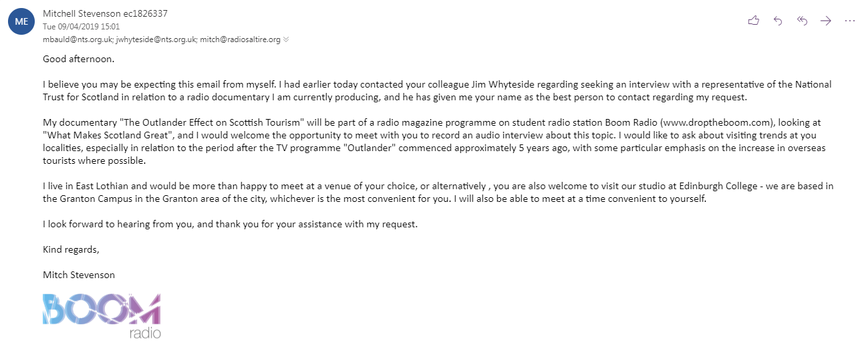Click the ME sender avatar circle
The width and height of the screenshot is (868, 359).
point(20,21)
